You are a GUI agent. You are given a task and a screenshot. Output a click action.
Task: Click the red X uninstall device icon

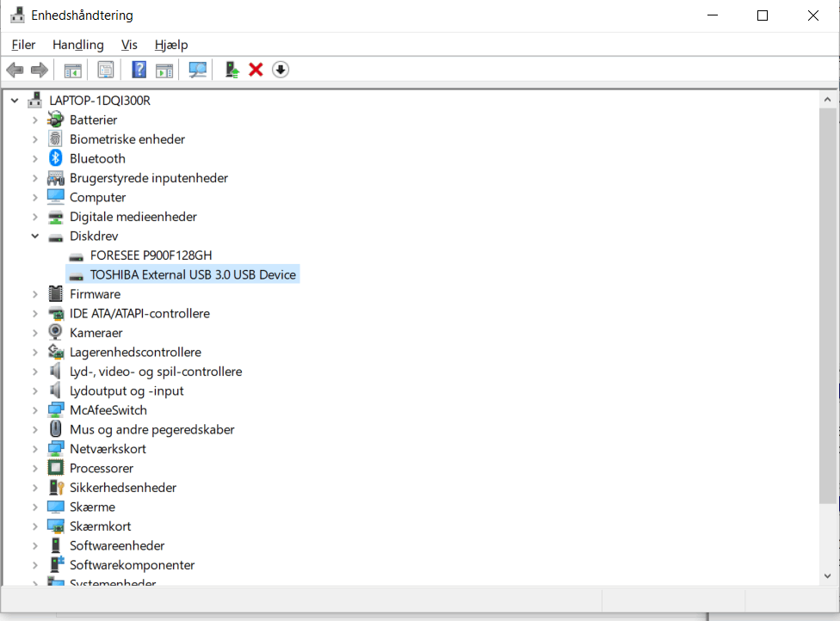(x=256, y=70)
